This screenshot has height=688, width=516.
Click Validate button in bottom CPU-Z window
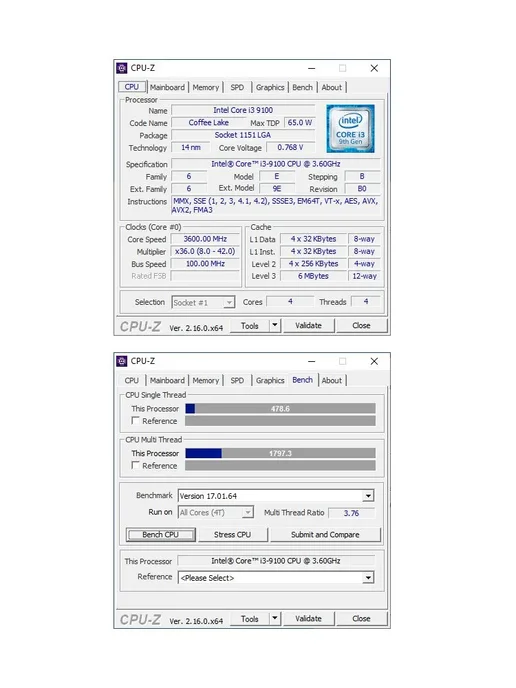pyautogui.click(x=308, y=619)
